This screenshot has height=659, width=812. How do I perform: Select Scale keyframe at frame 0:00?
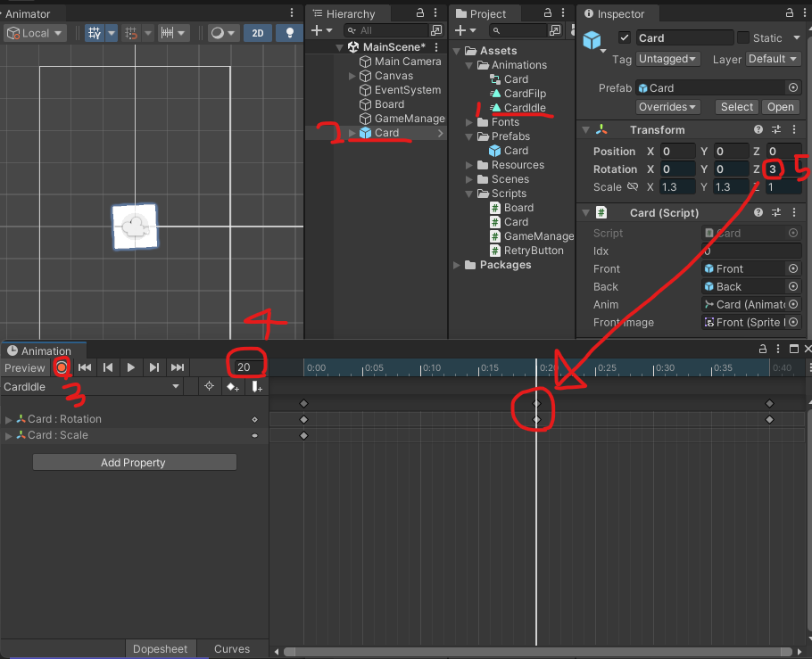[x=304, y=435]
